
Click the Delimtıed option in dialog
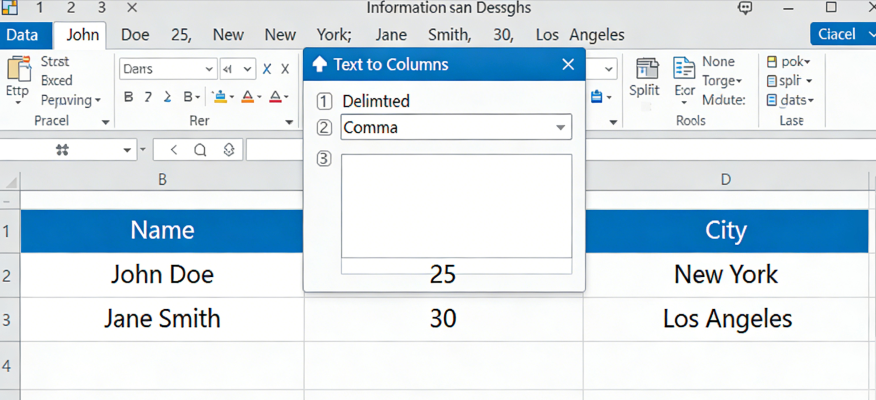point(376,101)
